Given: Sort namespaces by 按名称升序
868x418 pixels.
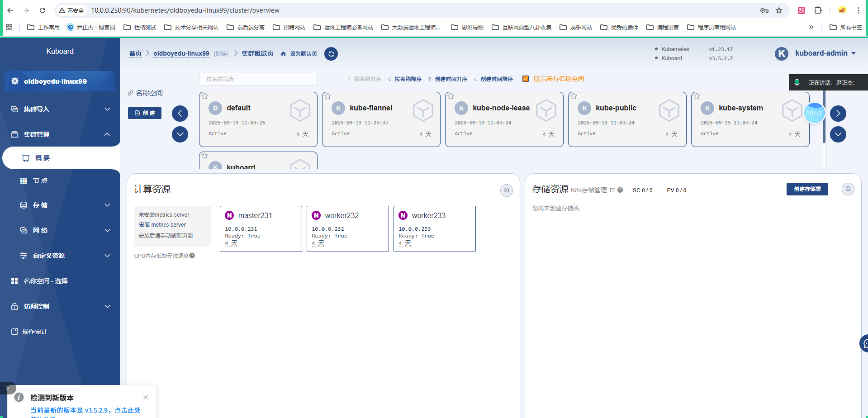Looking at the screenshot, I should (x=365, y=79).
